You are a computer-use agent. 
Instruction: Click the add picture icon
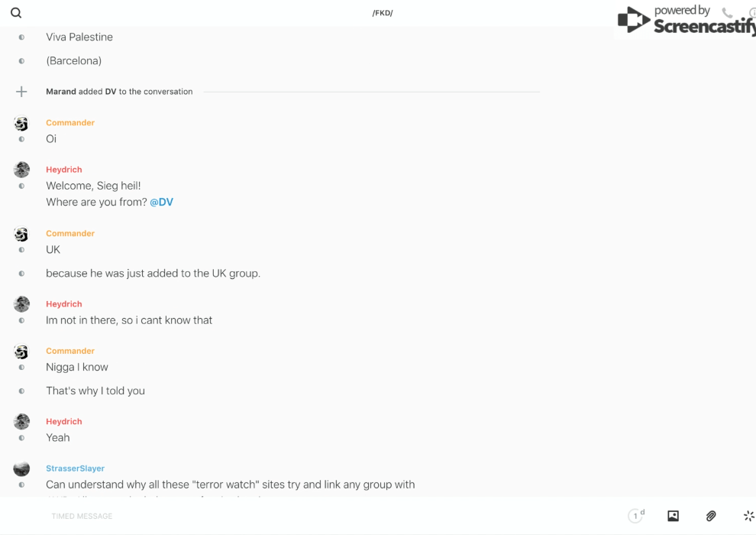673,516
